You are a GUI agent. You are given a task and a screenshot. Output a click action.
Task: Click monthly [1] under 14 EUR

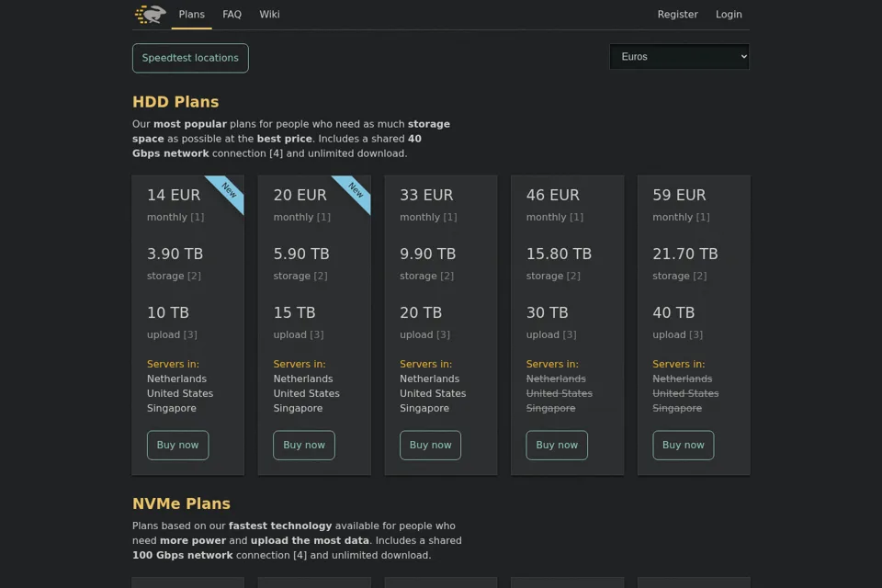click(x=175, y=217)
